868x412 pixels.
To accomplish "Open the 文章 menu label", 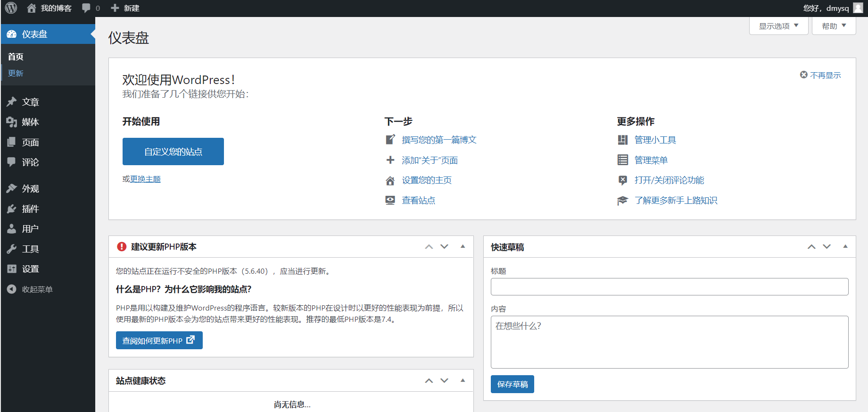I will [x=31, y=102].
